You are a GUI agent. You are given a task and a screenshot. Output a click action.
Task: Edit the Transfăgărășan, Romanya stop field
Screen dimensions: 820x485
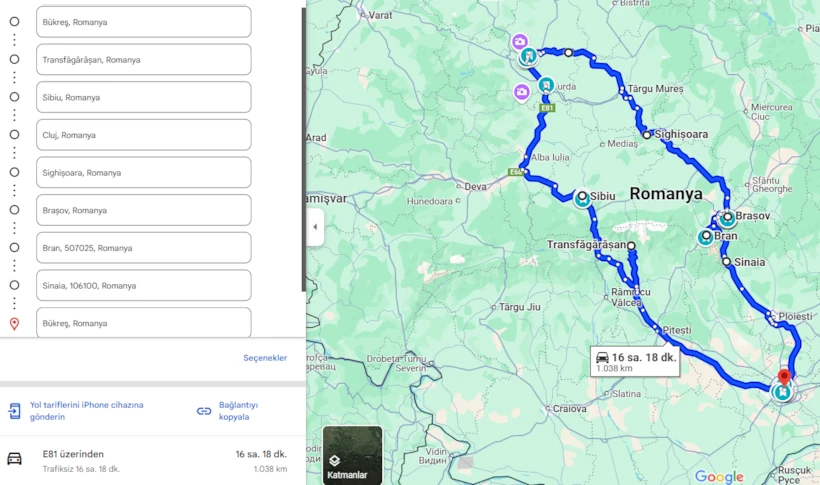(143, 60)
